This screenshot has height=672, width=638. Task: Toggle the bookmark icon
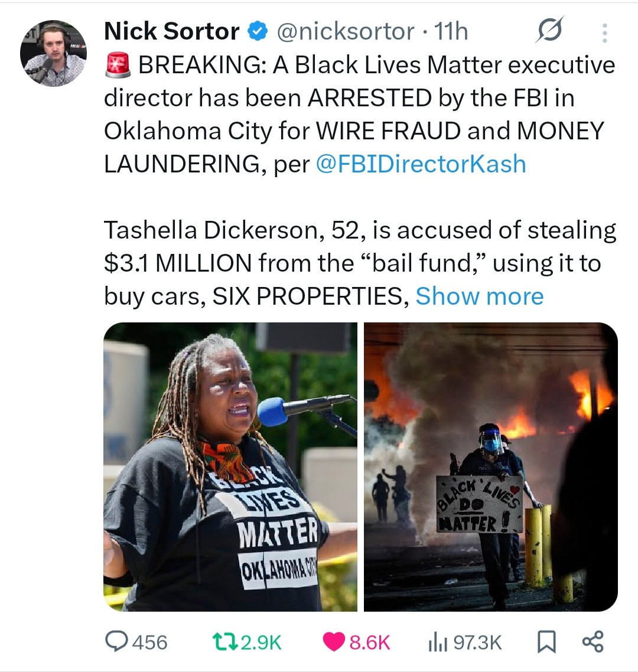[x=546, y=642]
